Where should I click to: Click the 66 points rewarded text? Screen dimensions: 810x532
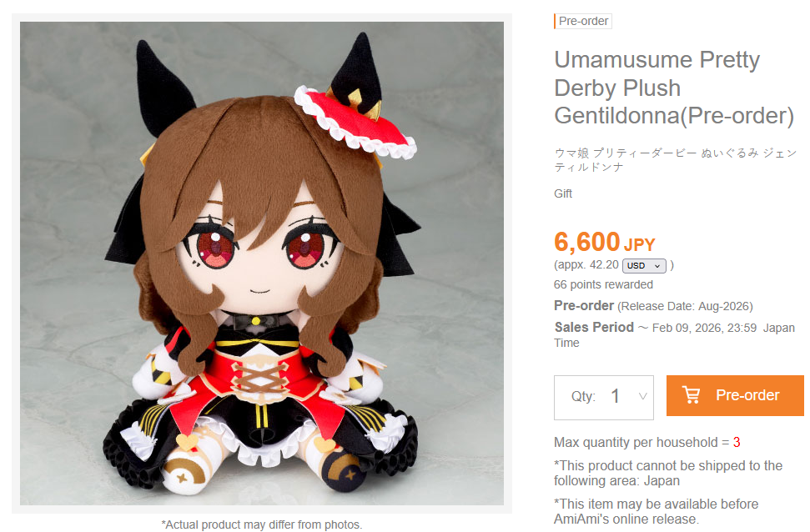click(603, 284)
